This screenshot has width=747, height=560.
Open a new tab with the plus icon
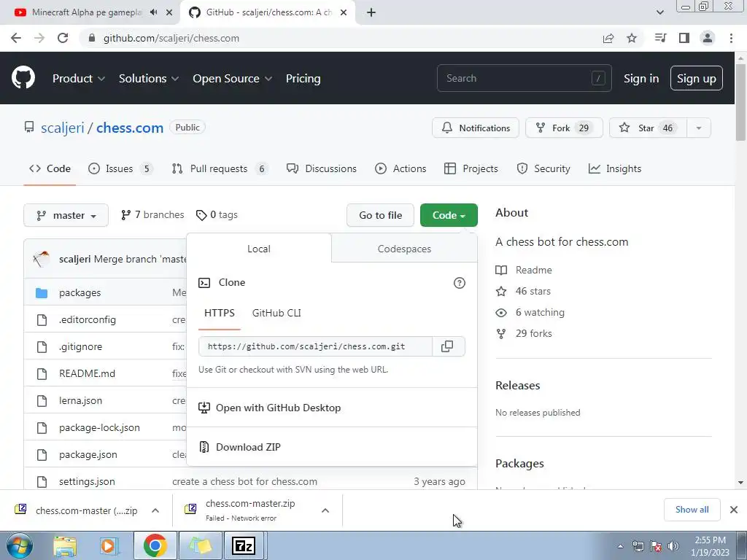point(371,12)
